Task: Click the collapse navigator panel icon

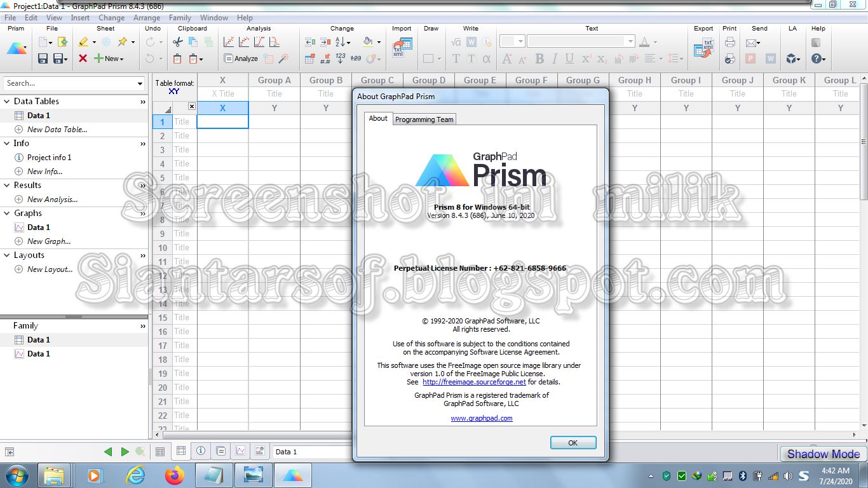Action: [10, 452]
